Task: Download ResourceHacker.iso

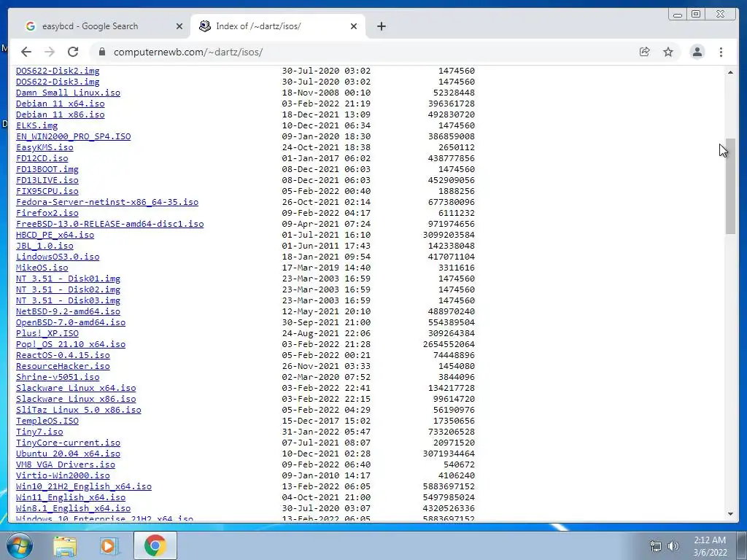Action: [x=63, y=367]
